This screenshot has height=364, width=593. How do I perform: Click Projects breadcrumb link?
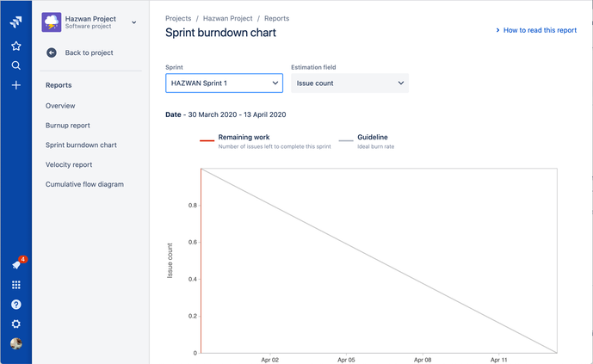(x=178, y=19)
